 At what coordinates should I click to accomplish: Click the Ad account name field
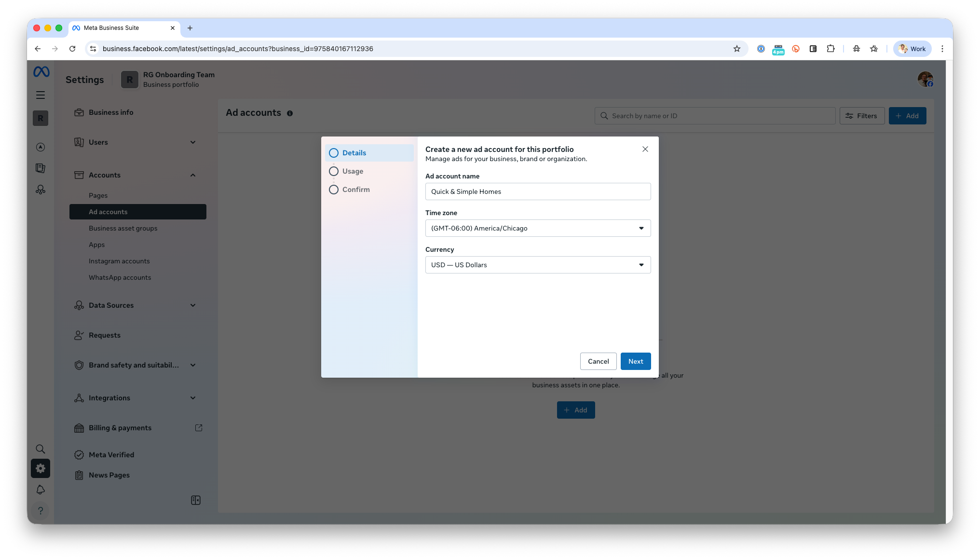point(538,191)
